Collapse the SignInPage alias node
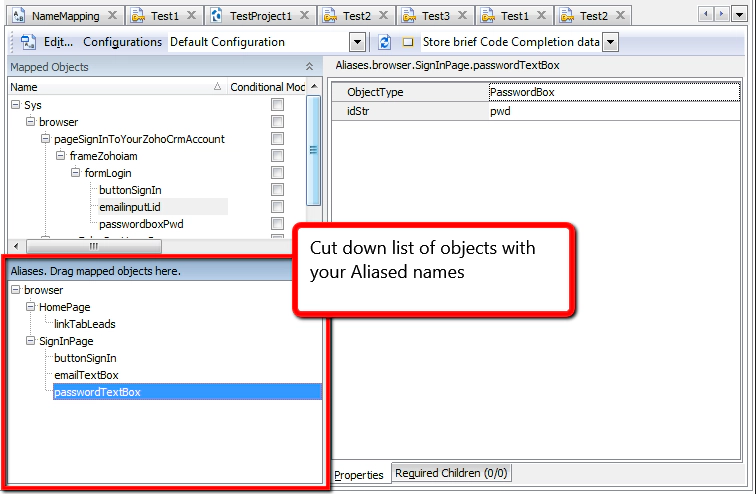Image resolution: width=756 pixels, height=494 pixels. pyautogui.click(x=30, y=341)
